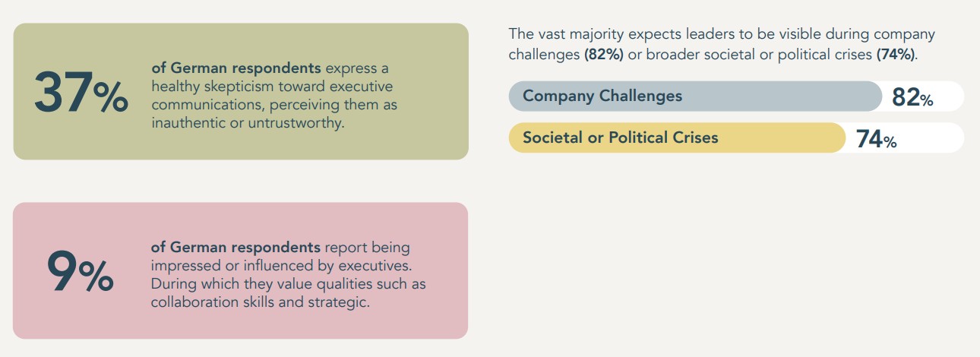Select the Company Challenges bar label
980x357 pixels.
coord(602,96)
